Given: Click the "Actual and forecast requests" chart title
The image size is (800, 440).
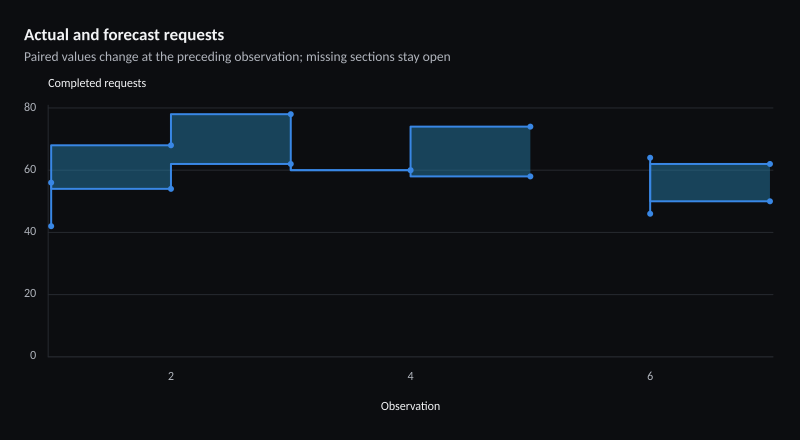Looking at the screenshot, I should (124, 35).
